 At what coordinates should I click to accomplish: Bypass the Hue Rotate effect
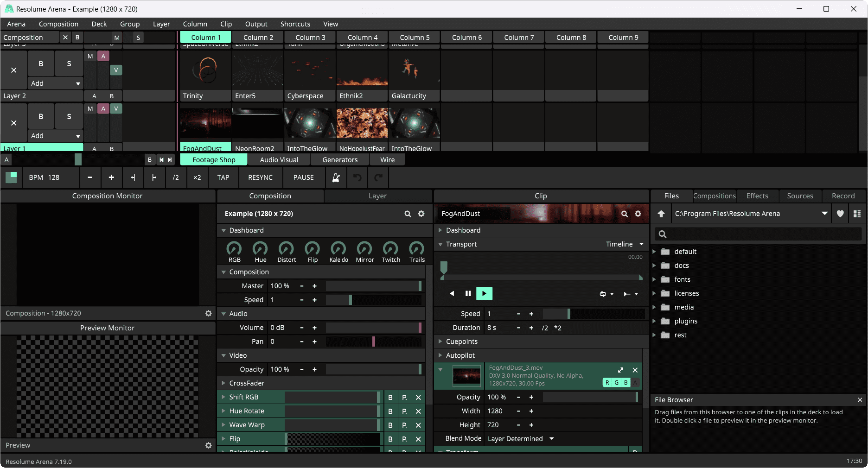tap(390, 411)
